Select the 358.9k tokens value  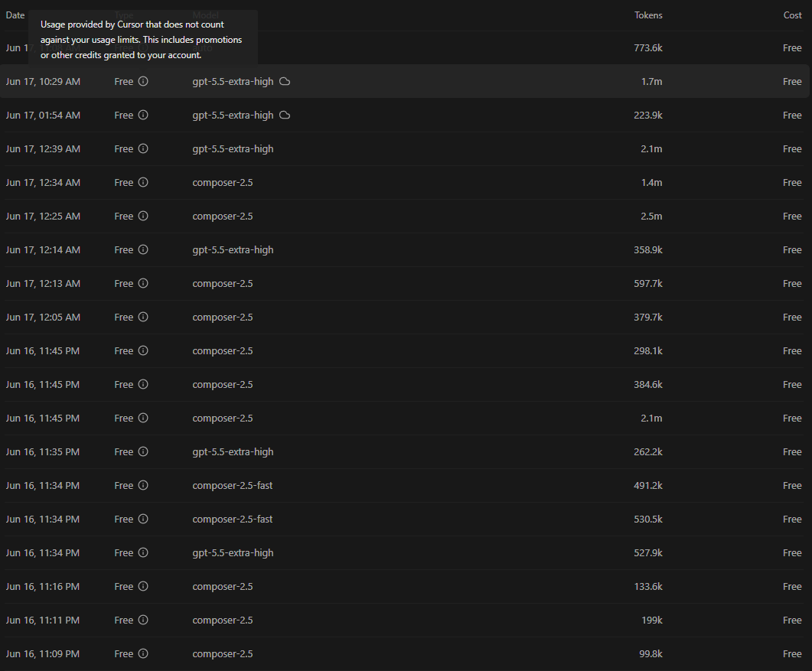[648, 249]
